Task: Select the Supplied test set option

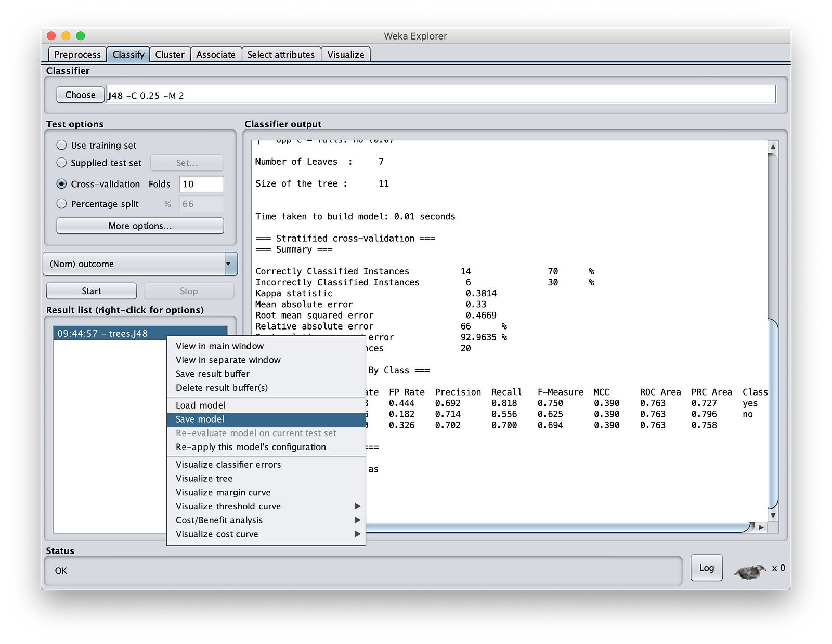Action: point(62,163)
